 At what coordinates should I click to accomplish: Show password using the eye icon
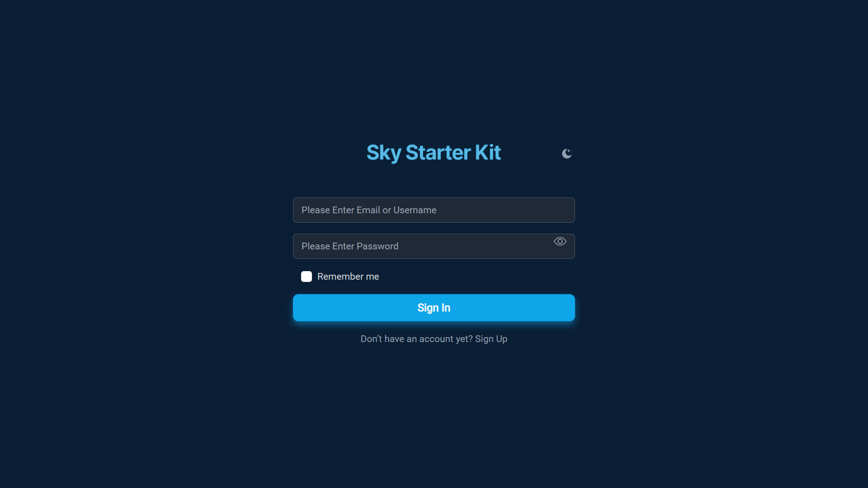tap(560, 241)
